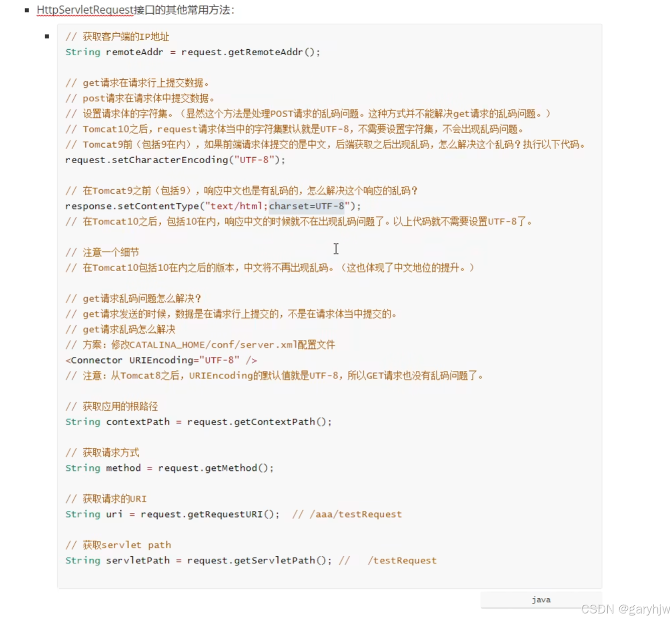The height and width of the screenshot is (620, 672).
Task: Click the /aaa/testRequest comment
Action: click(347, 514)
